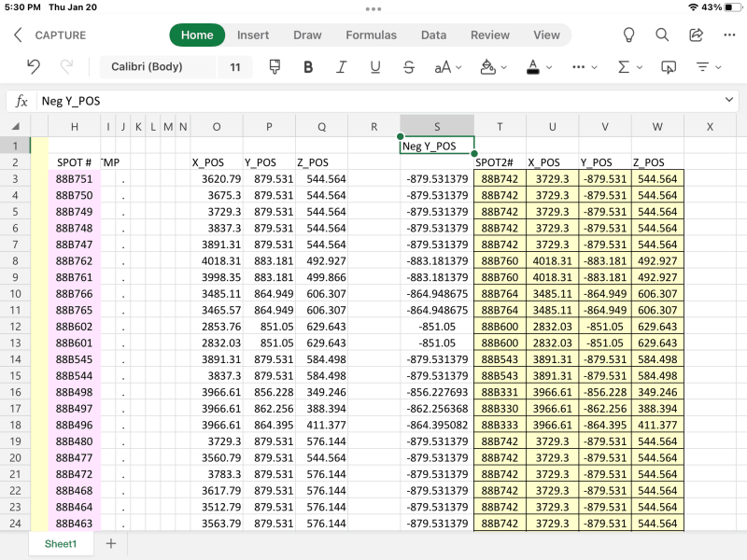Open the Calibri (Body) font selector
Image resolution: width=747 pixels, height=560 pixels.
157,66
